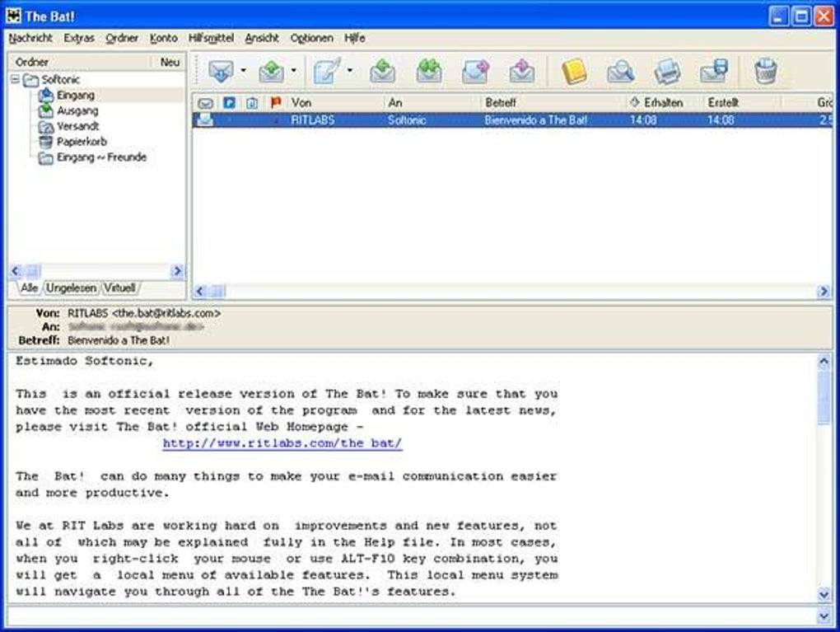This screenshot has width=840, height=632.
Task: Switch to the Virtuell folder tab
Action: point(119,288)
